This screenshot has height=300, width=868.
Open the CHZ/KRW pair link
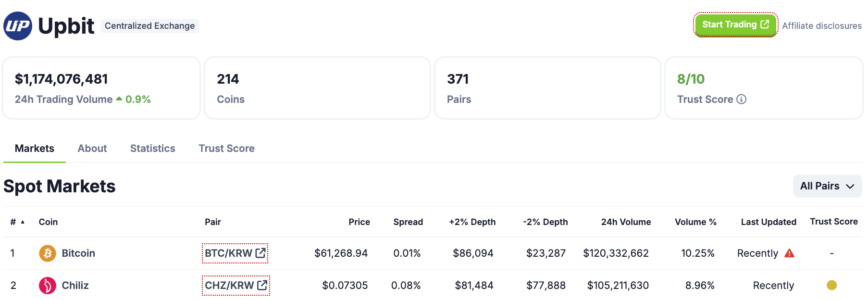pyautogui.click(x=236, y=286)
